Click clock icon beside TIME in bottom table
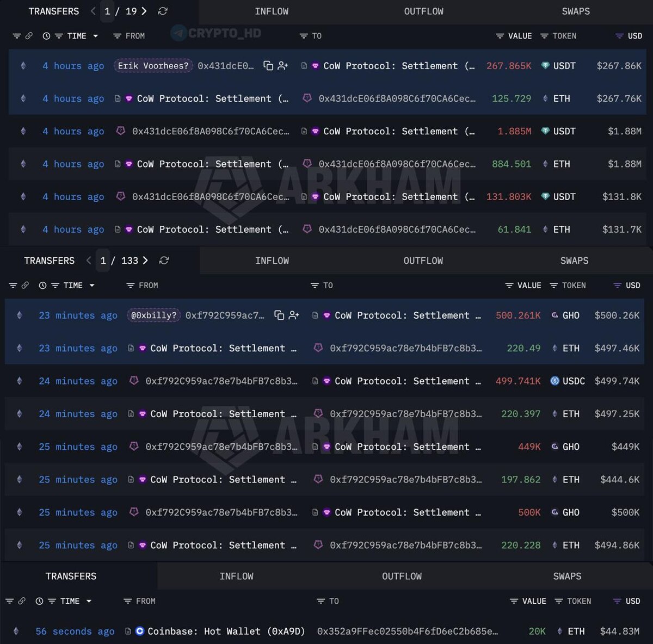 tap(39, 601)
